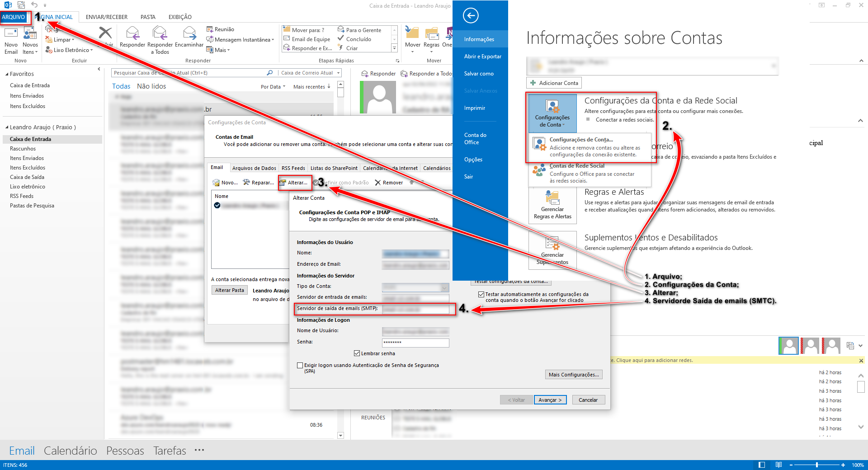Click zoom in plus button
868x470 pixels.
843,465
